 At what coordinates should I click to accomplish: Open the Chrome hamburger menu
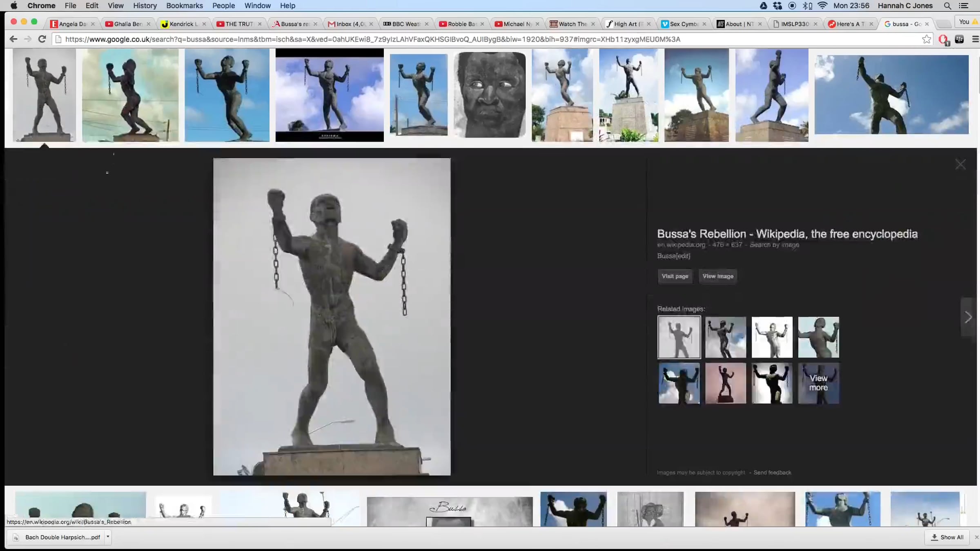click(x=975, y=39)
